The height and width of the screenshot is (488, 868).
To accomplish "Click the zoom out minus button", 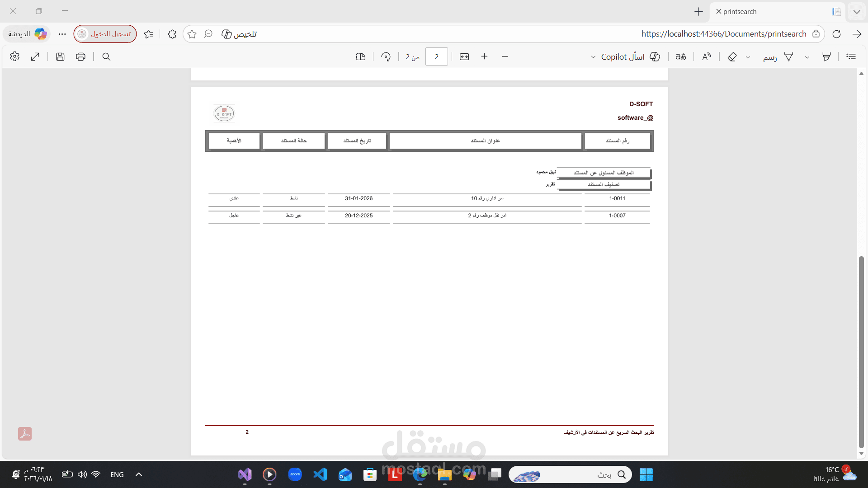I will coord(505,56).
